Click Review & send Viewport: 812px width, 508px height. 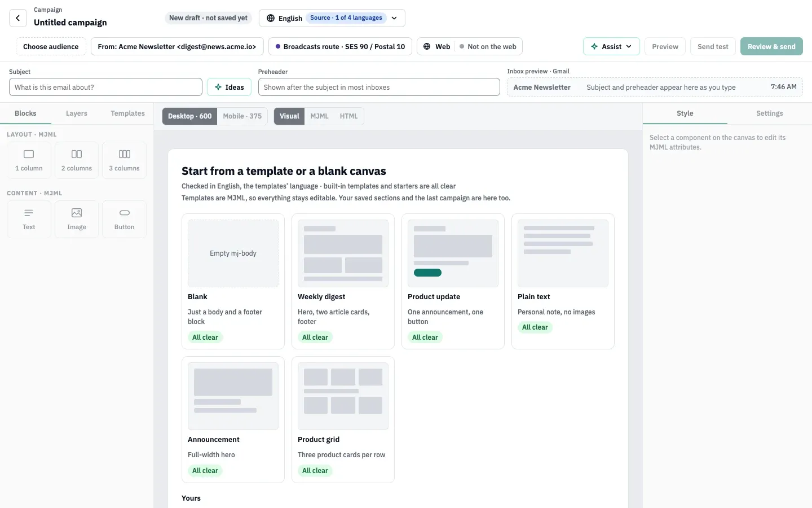tap(771, 46)
